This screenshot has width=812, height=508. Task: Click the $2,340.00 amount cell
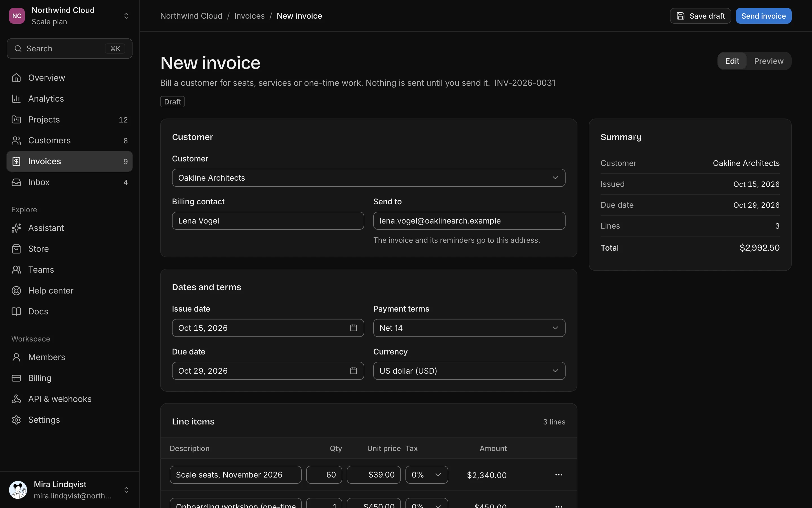487,475
